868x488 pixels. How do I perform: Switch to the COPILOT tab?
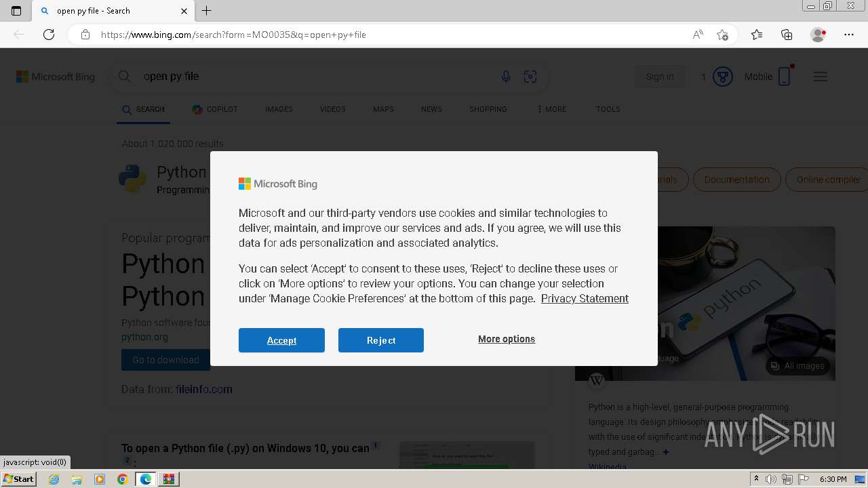pyautogui.click(x=215, y=109)
